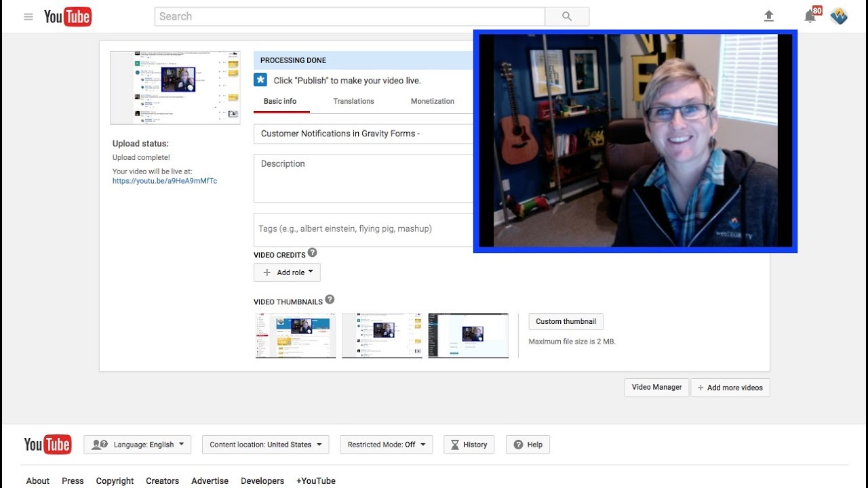Open the Video Manager button
Viewport: 868px width, 488px height.
[656, 387]
